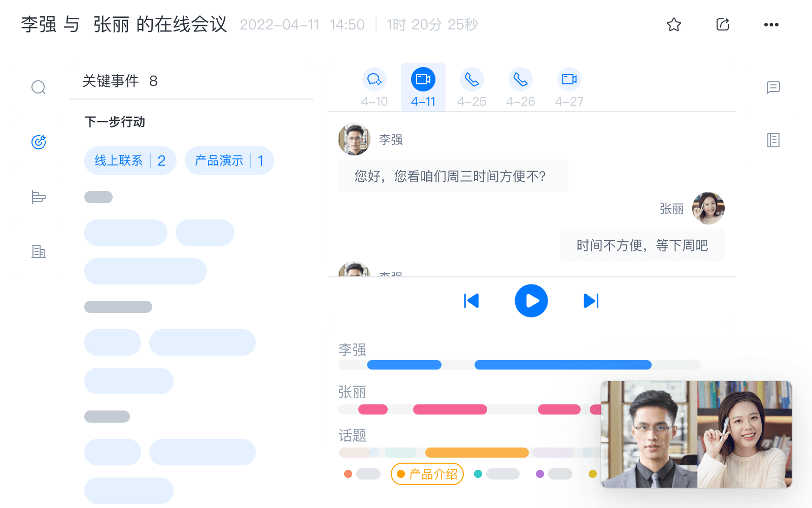
Task: Click the 产品介绍 topic label
Action: [427, 474]
